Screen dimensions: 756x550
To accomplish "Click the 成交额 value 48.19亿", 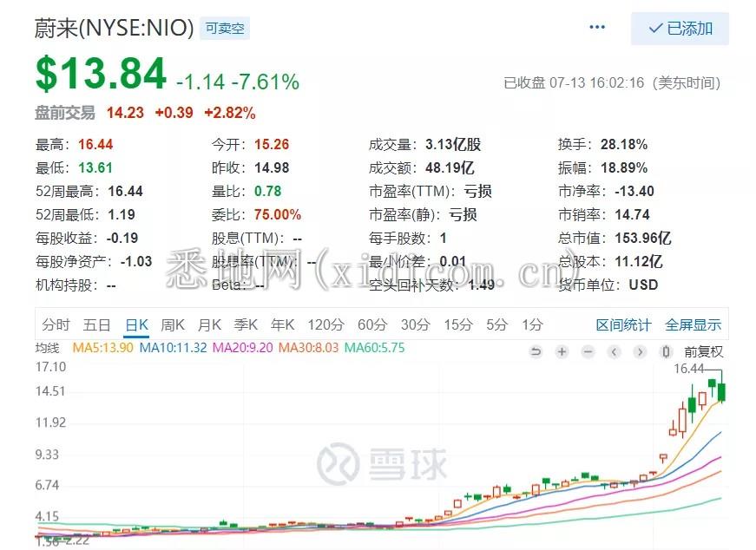I will click(x=450, y=167).
